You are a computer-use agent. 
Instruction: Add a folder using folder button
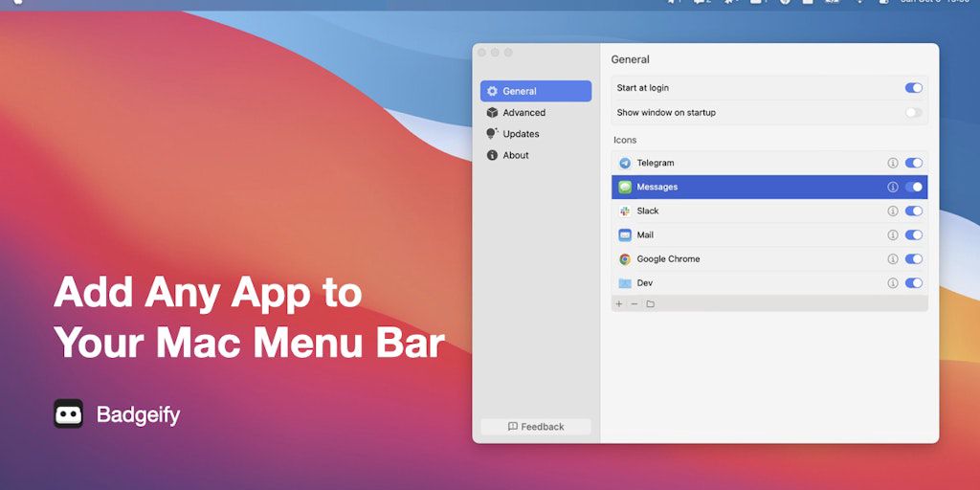click(x=650, y=304)
